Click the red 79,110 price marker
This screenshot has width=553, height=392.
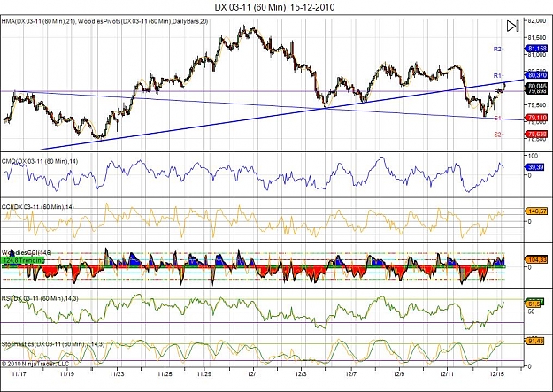[x=536, y=117]
